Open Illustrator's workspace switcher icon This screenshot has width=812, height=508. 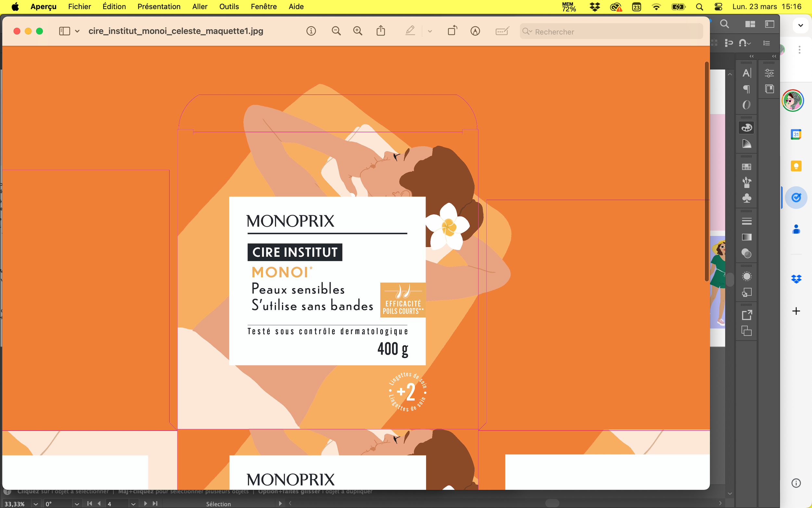pos(769,24)
